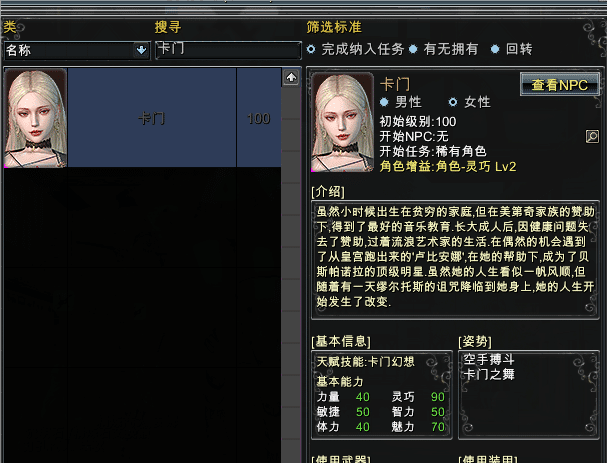Click the 天赋技能:卡门幻想 entry
This screenshot has width=607, height=463.
click(365, 362)
